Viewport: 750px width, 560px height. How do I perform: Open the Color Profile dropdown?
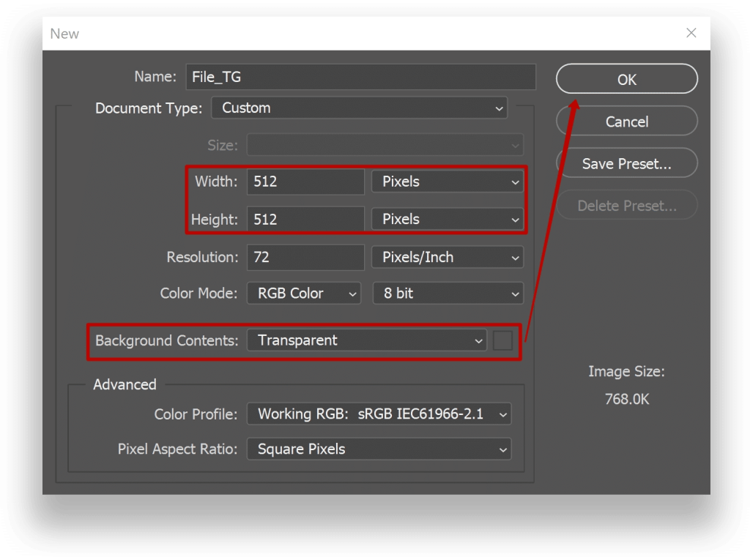[379, 414]
